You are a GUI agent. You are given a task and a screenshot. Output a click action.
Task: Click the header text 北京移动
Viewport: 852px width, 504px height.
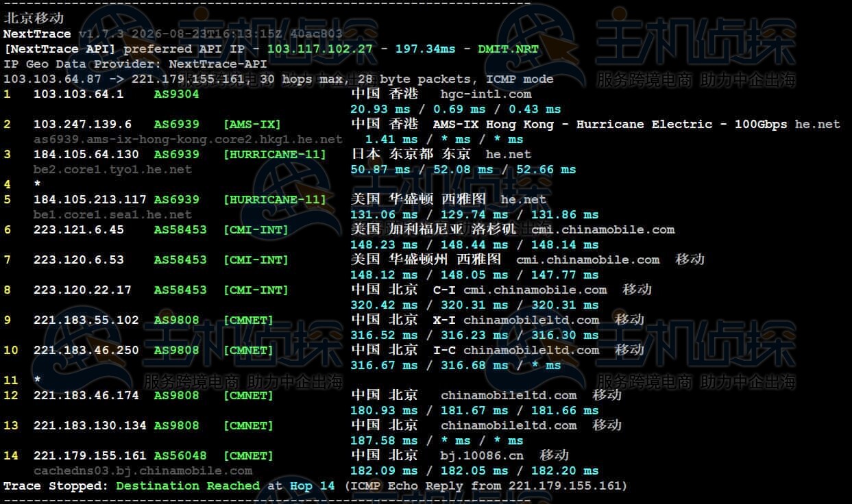point(34,18)
